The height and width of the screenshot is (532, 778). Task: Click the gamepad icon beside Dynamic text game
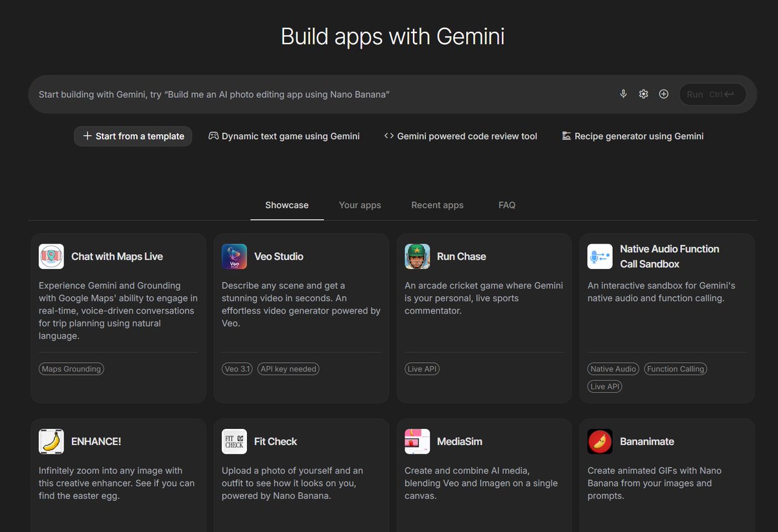(x=213, y=136)
